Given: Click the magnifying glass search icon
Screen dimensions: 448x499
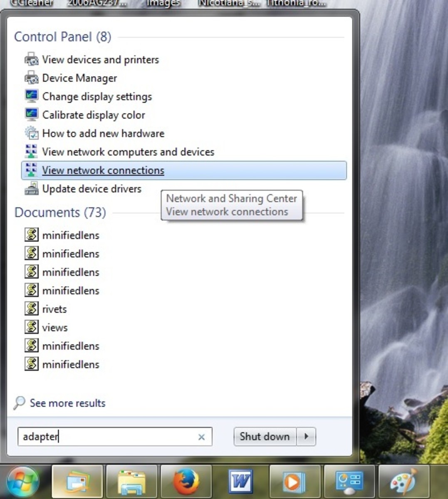Looking at the screenshot, I should point(18,403).
